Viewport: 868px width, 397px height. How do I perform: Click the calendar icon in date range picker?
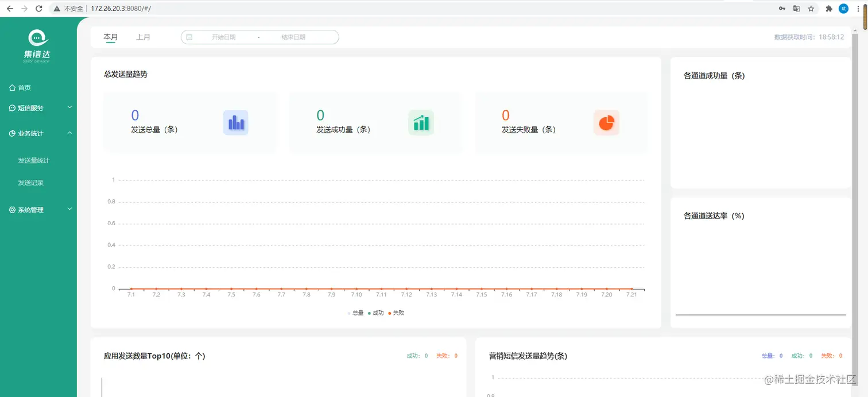189,37
